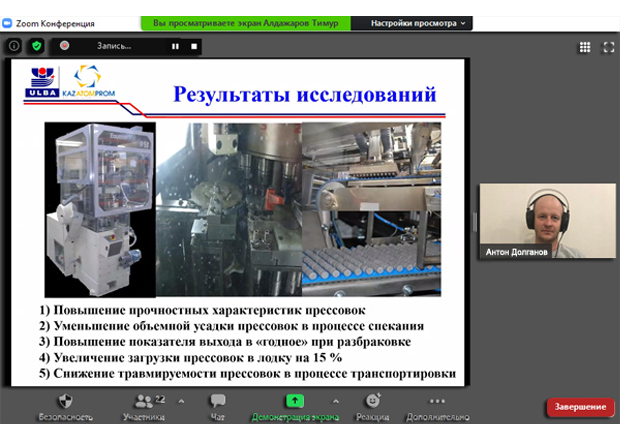The image size is (620, 440).
Task: Enter full screen mode
Action: [x=608, y=47]
